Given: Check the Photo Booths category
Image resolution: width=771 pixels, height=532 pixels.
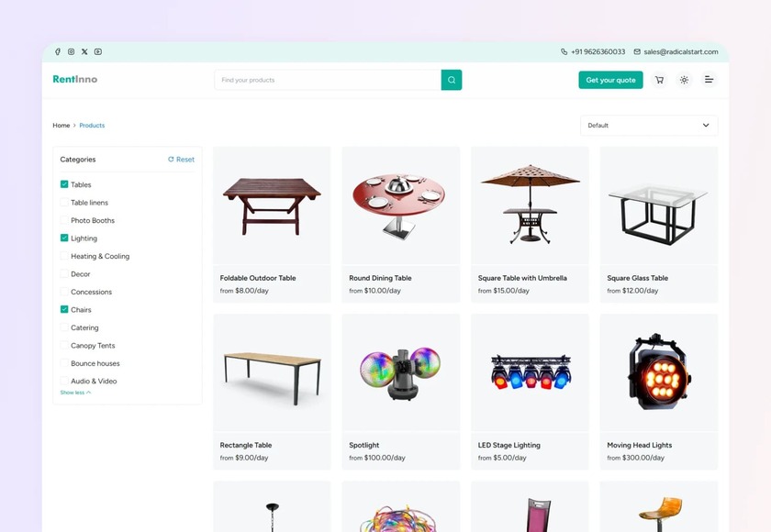Looking at the screenshot, I should click(x=64, y=220).
